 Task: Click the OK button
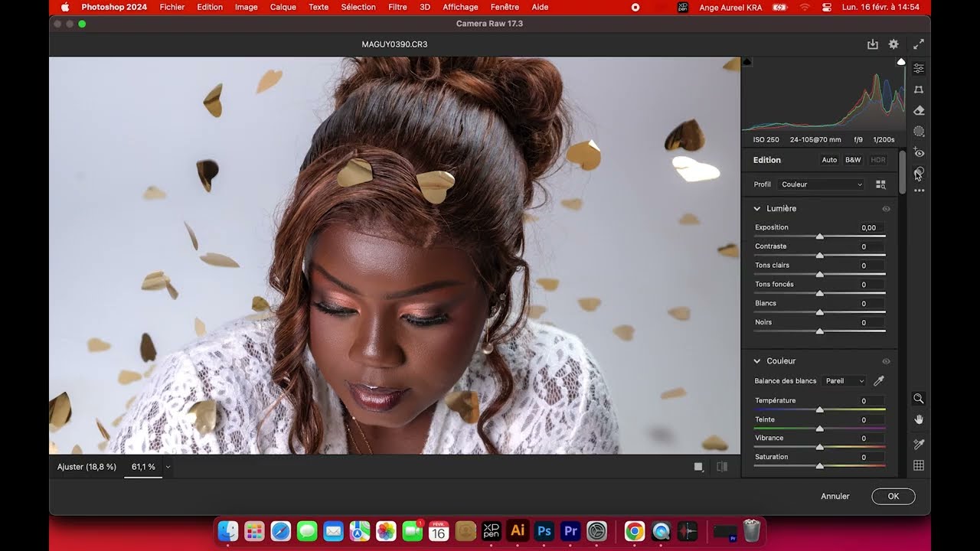pos(893,496)
